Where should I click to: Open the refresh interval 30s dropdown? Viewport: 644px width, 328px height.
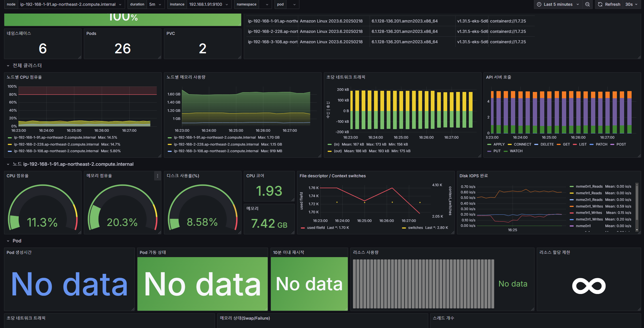click(x=631, y=4)
